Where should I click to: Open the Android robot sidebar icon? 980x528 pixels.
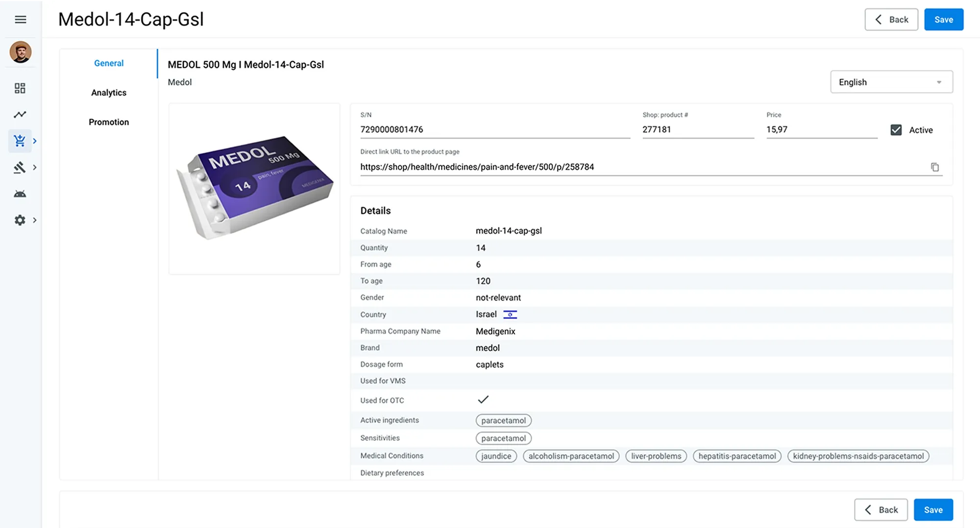tap(20, 194)
